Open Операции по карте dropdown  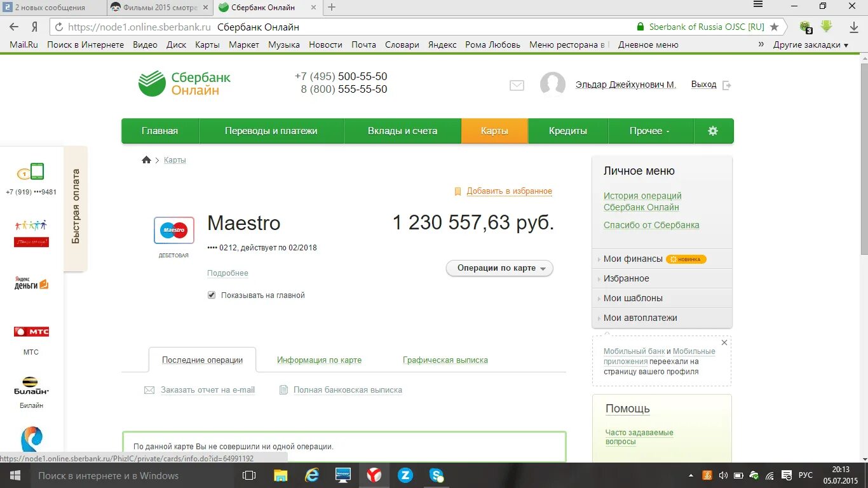point(499,268)
